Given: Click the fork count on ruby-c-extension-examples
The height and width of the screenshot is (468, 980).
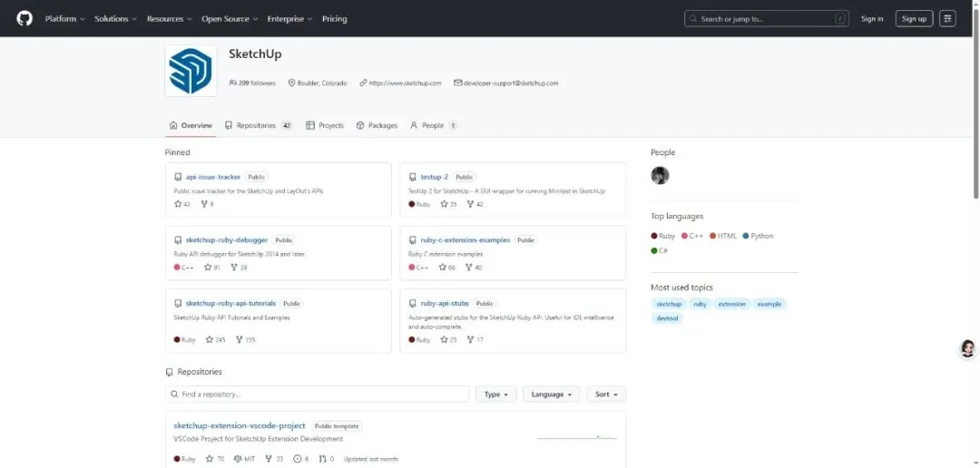Looking at the screenshot, I should [474, 268].
